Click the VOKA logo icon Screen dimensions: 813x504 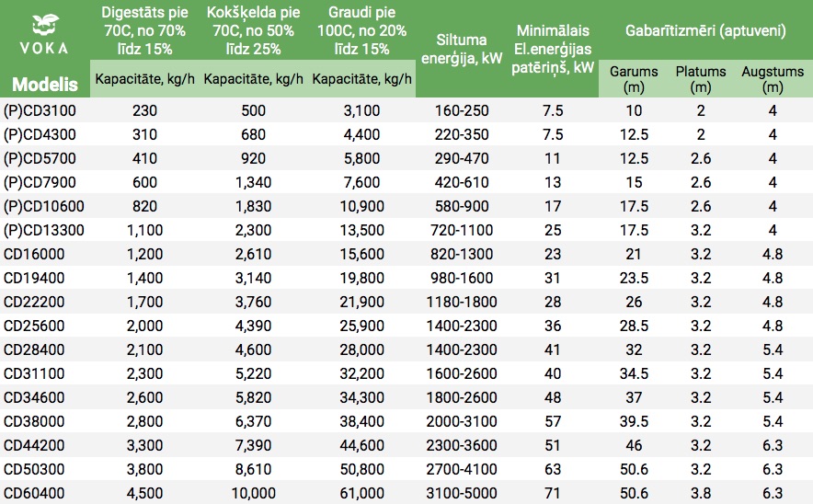tap(45, 26)
